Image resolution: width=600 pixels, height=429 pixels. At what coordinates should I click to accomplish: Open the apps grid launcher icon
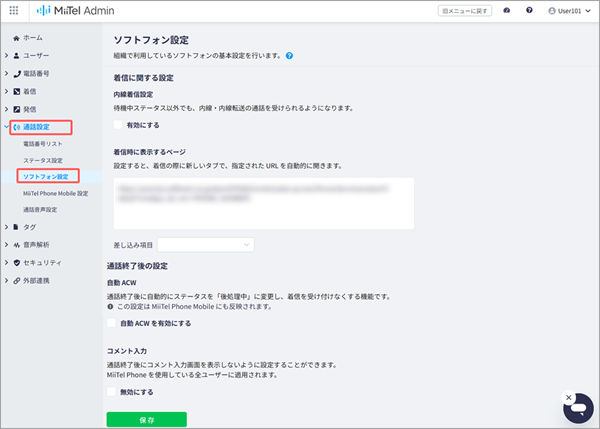(14, 10)
